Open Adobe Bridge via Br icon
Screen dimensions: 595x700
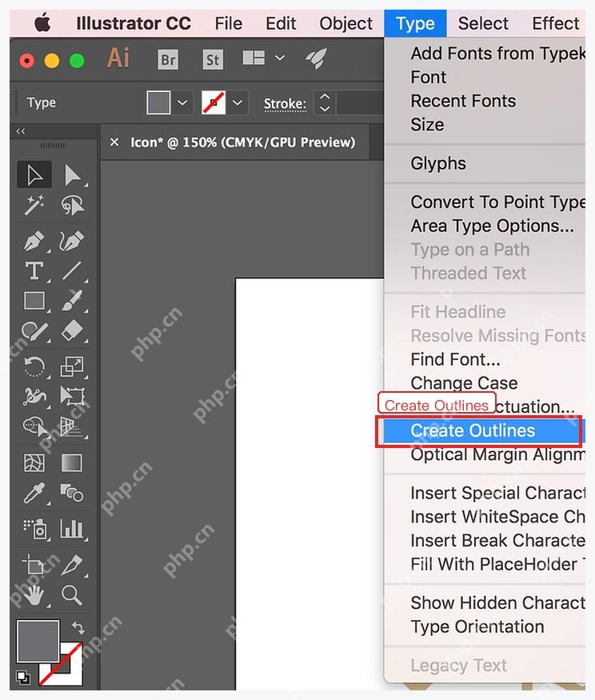pyautogui.click(x=168, y=59)
